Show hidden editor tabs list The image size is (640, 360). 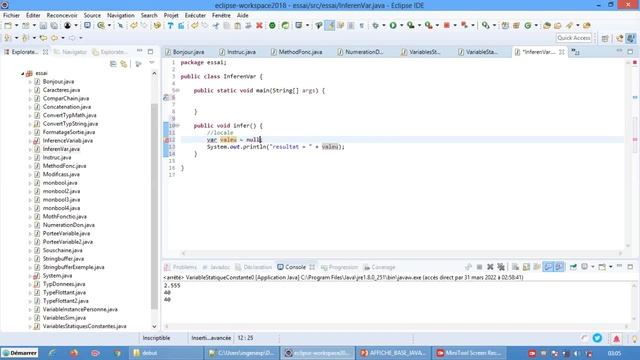[x=576, y=52]
